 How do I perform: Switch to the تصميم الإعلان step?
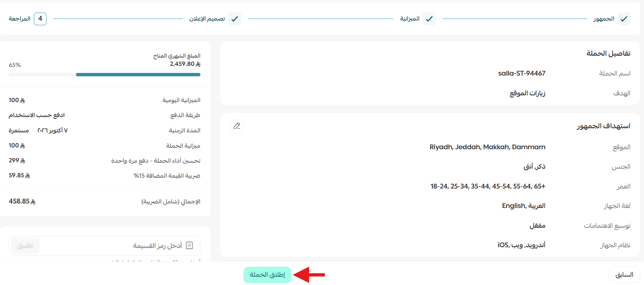(207, 19)
